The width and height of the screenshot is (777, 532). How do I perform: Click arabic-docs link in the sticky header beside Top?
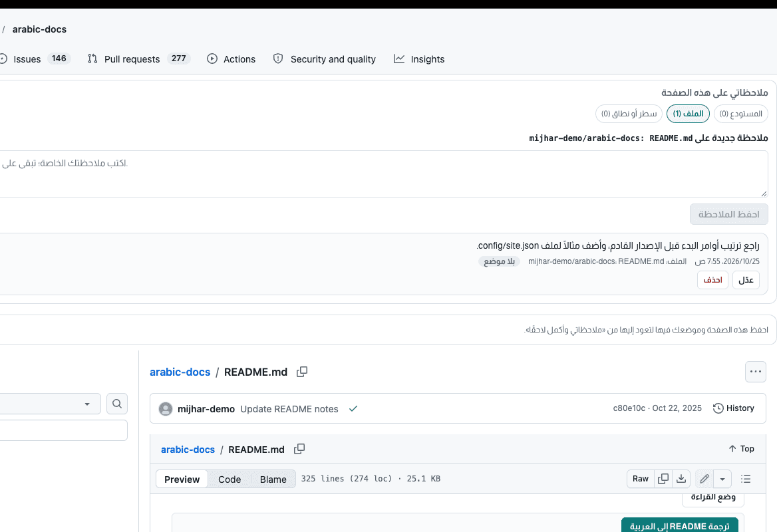pos(188,450)
